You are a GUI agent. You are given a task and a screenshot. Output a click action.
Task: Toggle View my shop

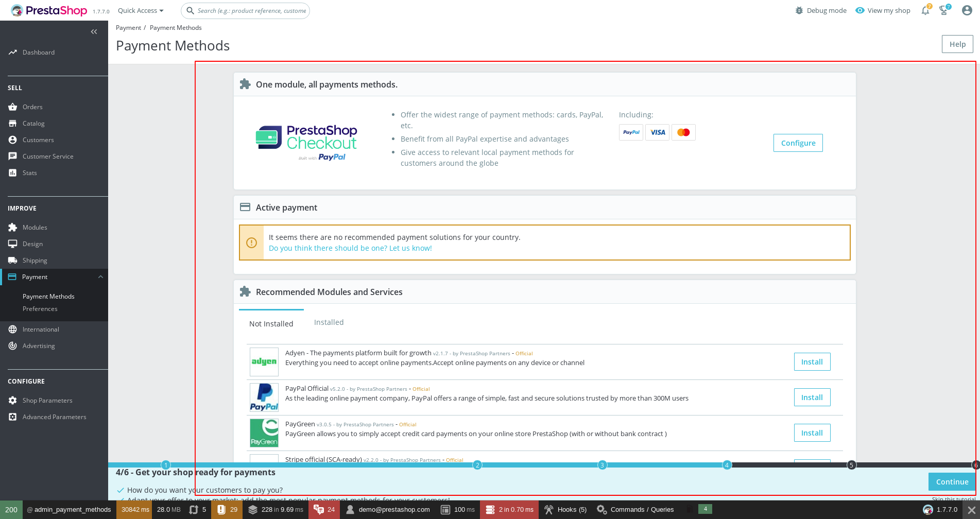pyautogui.click(x=883, y=10)
